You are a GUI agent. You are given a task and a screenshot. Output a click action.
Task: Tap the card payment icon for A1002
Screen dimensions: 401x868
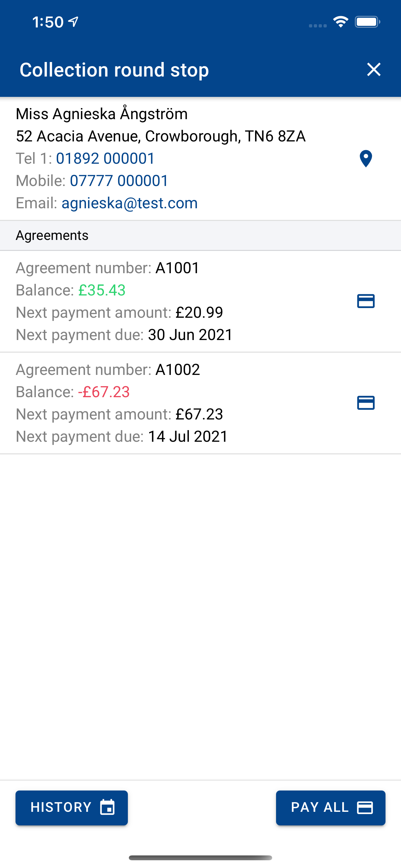pyautogui.click(x=365, y=403)
